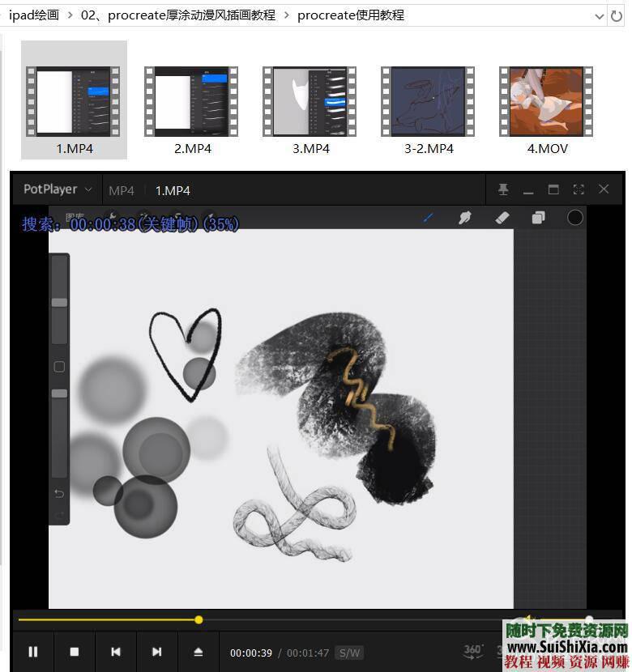Select the 2.MP4 file thumbnail
The image size is (632, 672).
pyautogui.click(x=191, y=101)
